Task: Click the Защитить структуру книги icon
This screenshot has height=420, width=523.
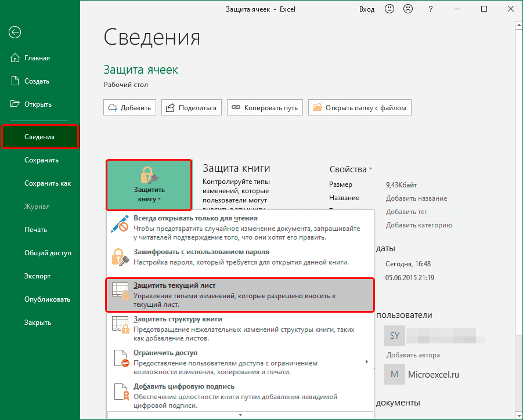Action: point(120,324)
